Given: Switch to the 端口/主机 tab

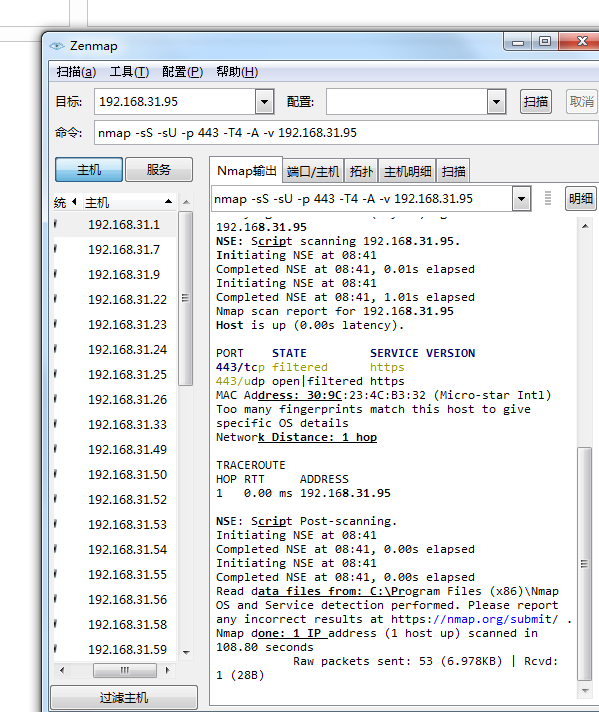Looking at the screenshot, I should pyautogui.click(x=313, y=172).
